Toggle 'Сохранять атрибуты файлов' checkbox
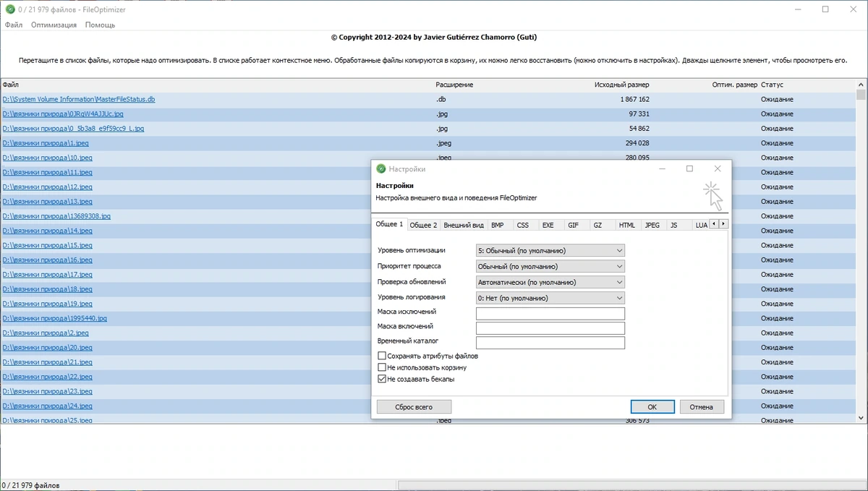Screen dimensions: 868x491 pos(382,356)
